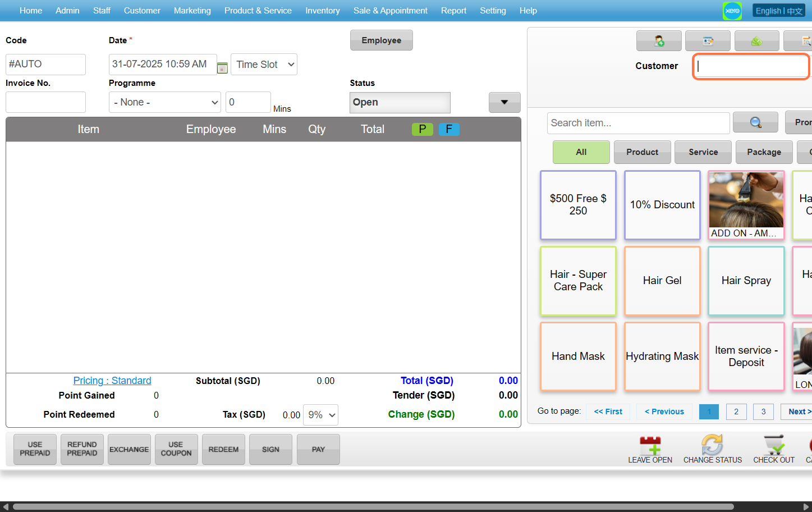Toggle the blue F column button
The image size is (812, 512).
[449, 129]
